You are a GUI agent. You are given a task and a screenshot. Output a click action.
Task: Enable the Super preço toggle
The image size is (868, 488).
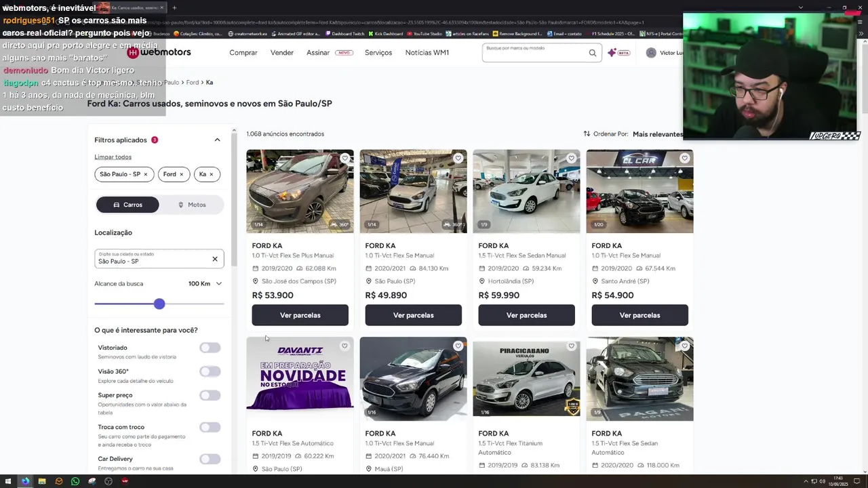pos(210,395)
